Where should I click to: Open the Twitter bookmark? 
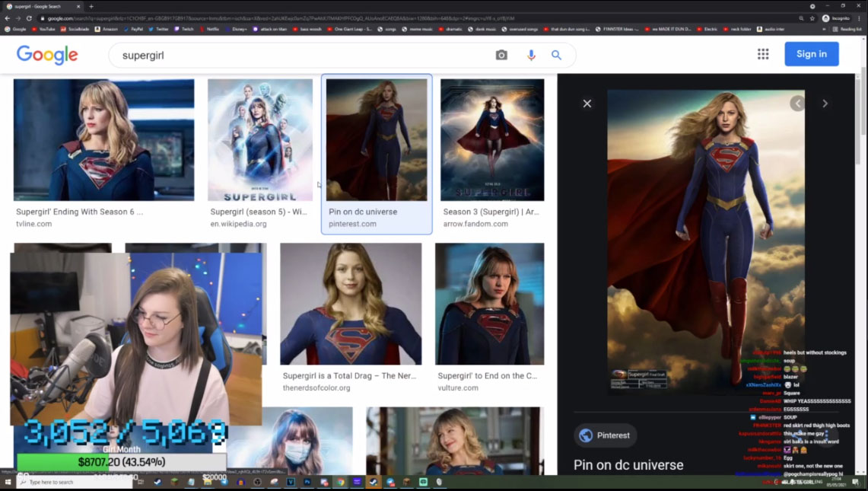(158, 29)
